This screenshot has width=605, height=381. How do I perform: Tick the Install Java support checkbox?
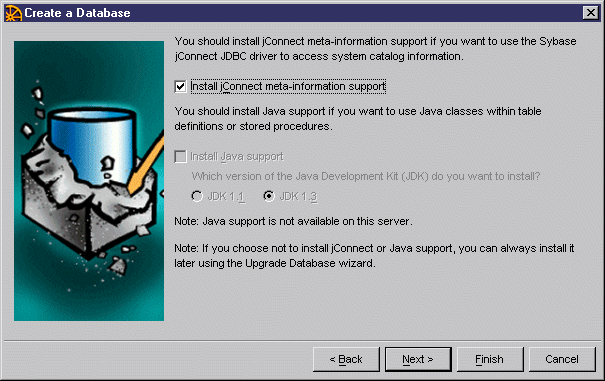tap(181, 157)
